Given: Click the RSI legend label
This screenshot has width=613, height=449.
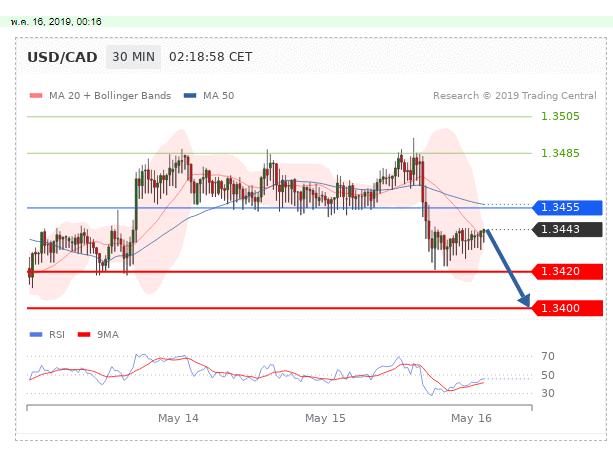Looking at the screenshot, I should pyautogui.click(x=57, y=335).
